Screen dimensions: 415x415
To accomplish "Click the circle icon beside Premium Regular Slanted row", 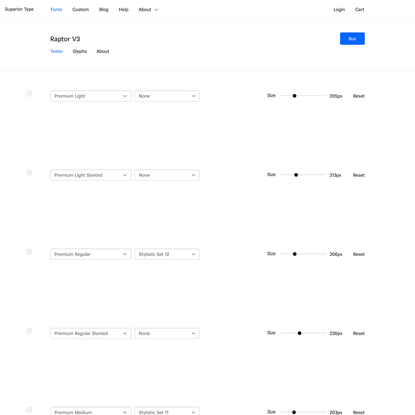I will pos(29,331).
